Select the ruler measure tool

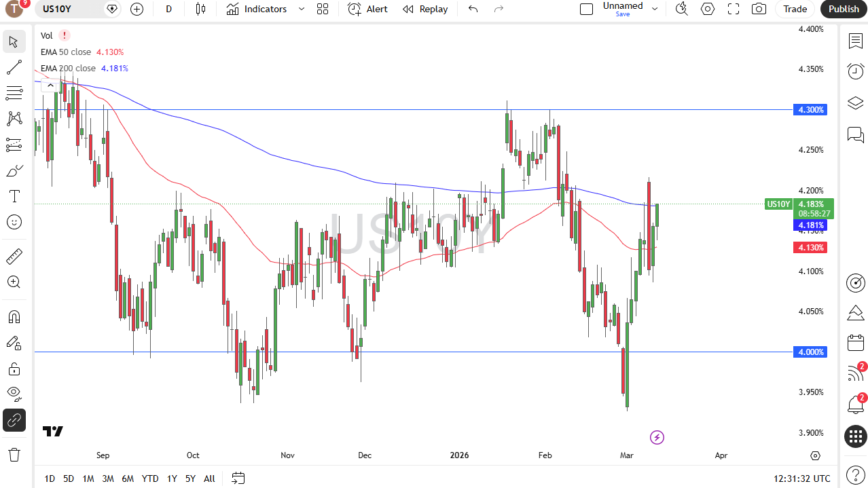click(x=14, y=257)
